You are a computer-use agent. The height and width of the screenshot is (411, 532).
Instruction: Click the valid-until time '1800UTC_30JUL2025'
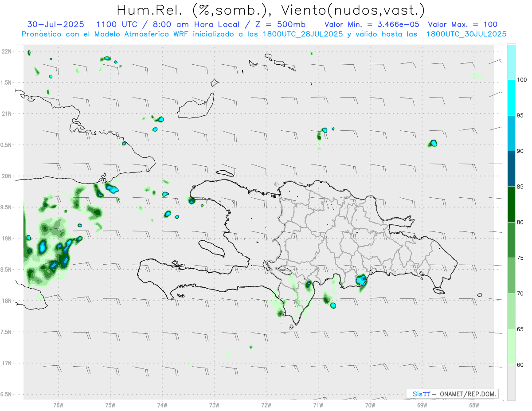[x=466, y=34]
